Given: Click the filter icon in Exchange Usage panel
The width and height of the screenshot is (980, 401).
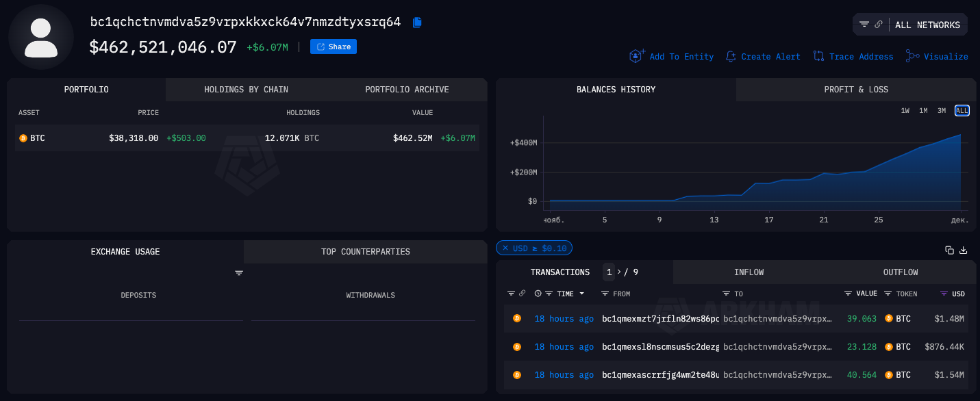Looking at the screenshot, I should click(x=239, y=273).
